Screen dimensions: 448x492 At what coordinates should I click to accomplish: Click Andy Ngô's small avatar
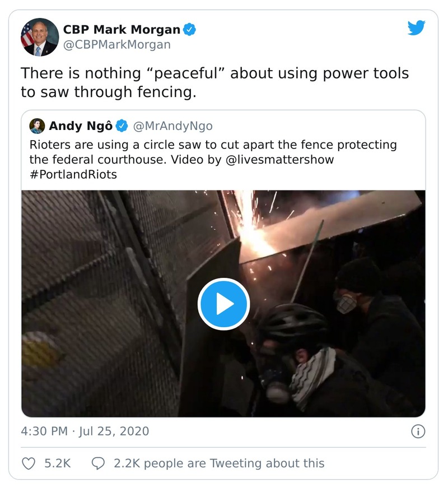click(x=37, y=126)
